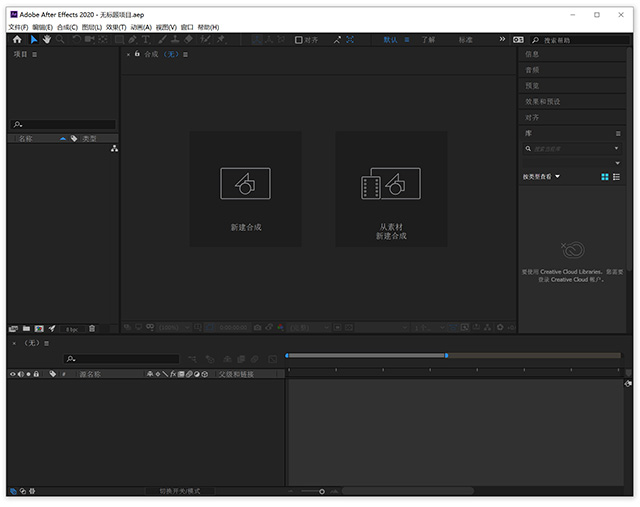Select the Hand tool
The height and width of the screenshot is (507, 640).
46,40
